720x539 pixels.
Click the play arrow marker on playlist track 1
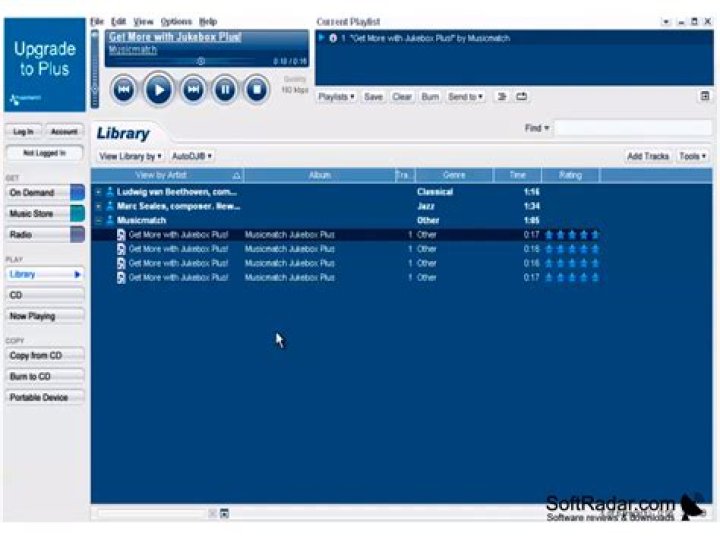(321, 38)
